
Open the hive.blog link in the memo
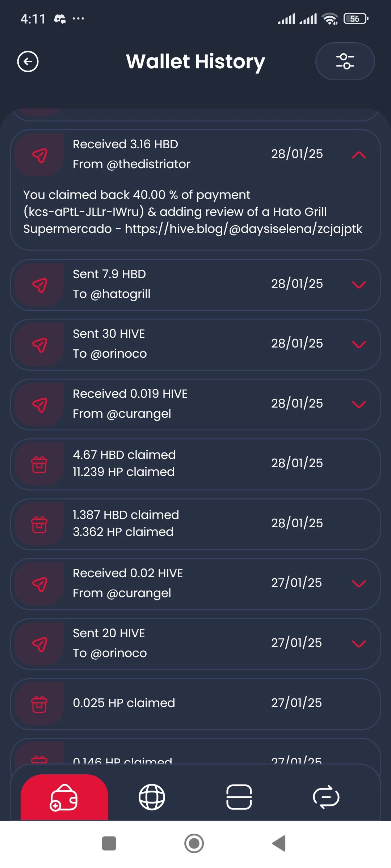(x=243, y=229)
